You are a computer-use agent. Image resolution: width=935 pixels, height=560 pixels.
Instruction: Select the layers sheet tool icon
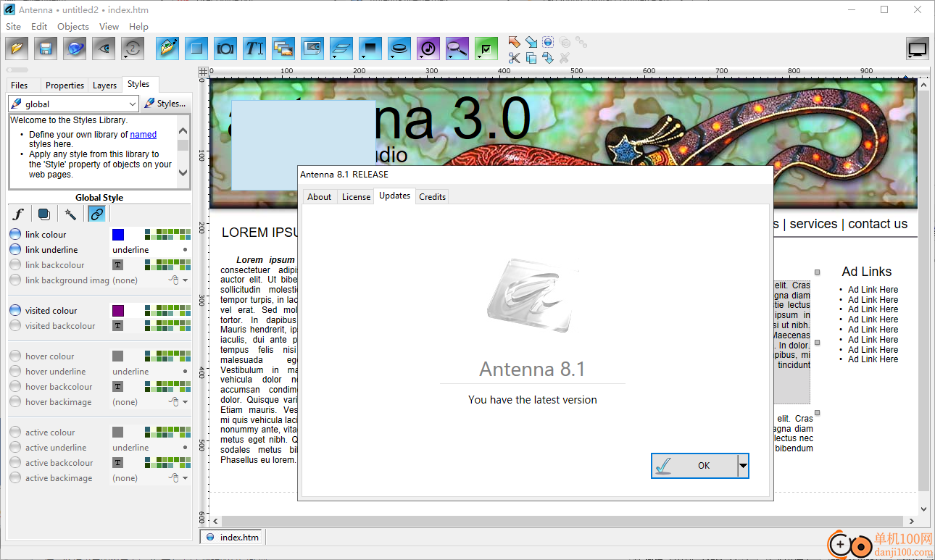pos(341,49)
